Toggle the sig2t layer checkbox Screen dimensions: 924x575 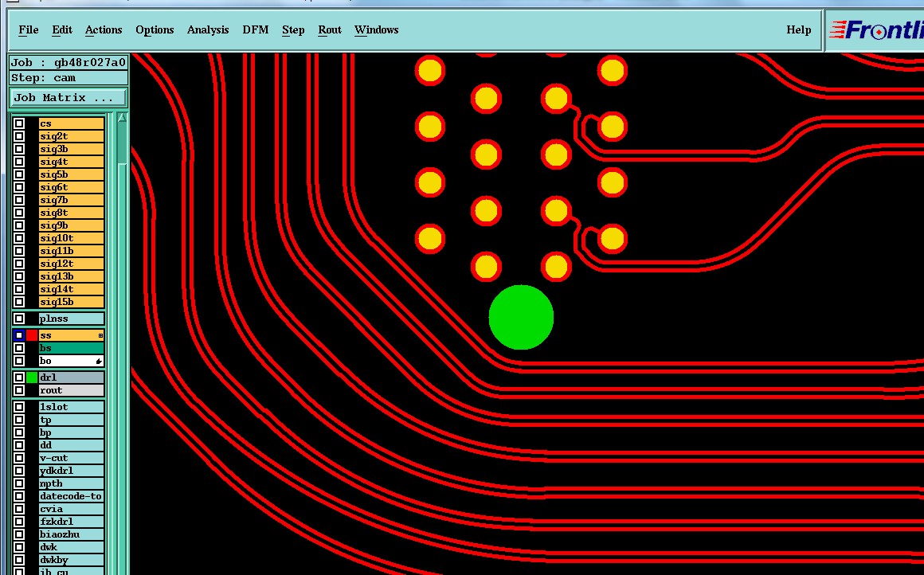[x=19, y=136]
